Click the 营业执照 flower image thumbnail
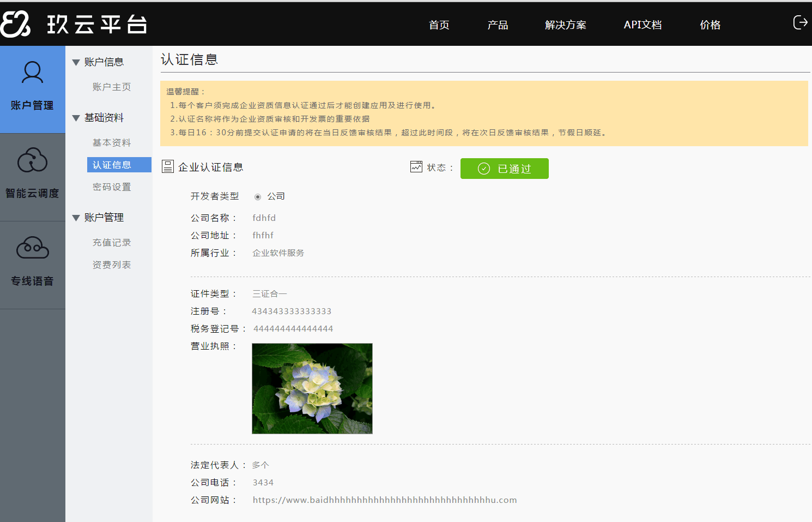The image size is (812, 522). (x=312, y=388)
